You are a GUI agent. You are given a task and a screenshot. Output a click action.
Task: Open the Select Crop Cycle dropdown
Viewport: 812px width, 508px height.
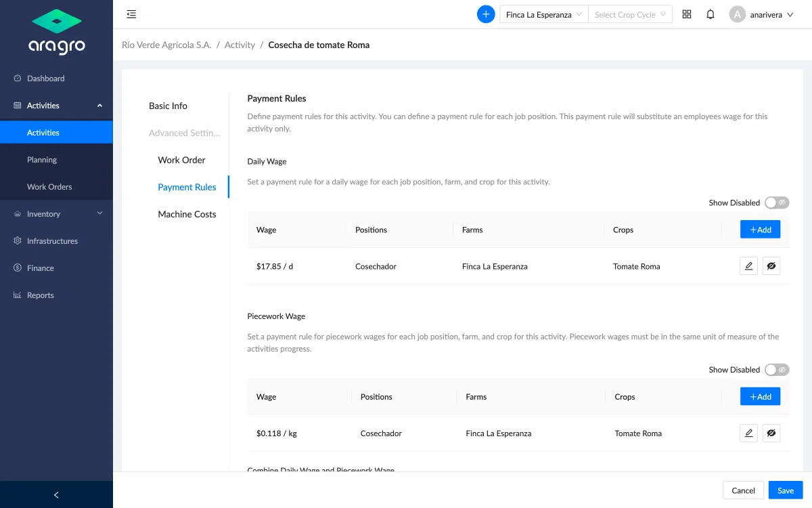[x=631, y=14]
